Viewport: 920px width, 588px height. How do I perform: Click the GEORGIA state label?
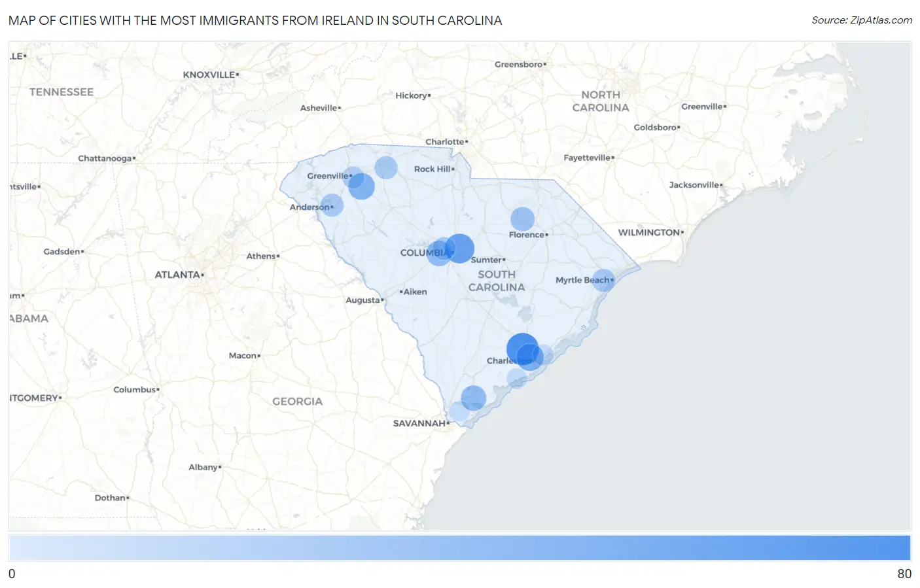[x=298, y=402]
